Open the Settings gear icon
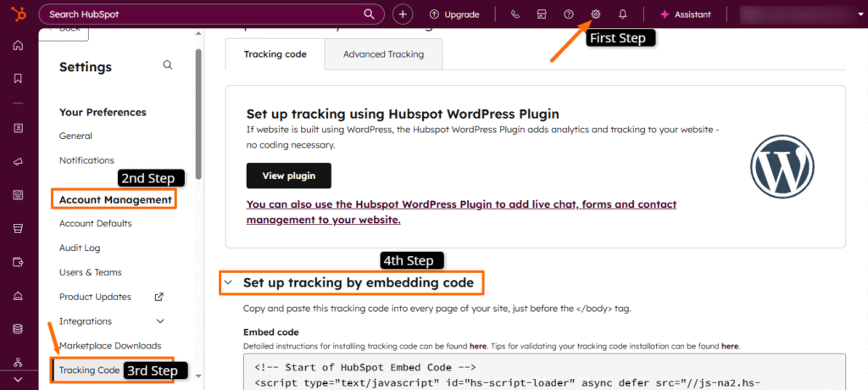Screen dimensions: 868x390 [x=596, y=14]
